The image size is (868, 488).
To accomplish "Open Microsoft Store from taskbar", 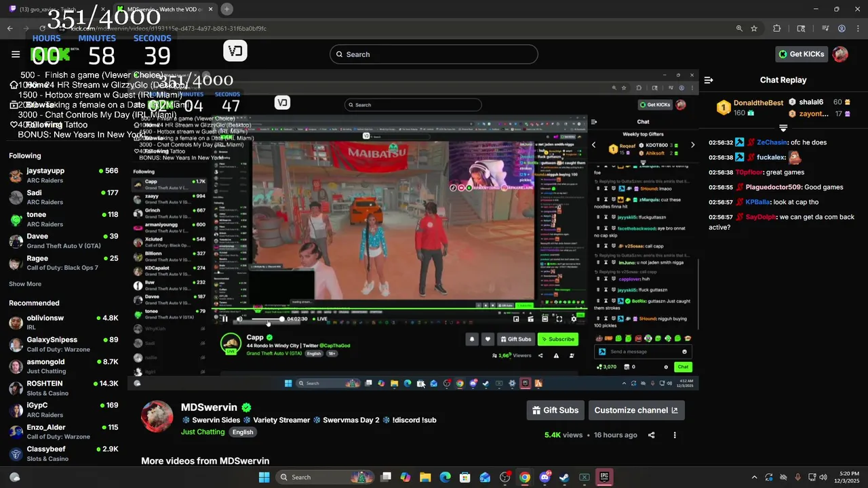I will click(465, 477).
